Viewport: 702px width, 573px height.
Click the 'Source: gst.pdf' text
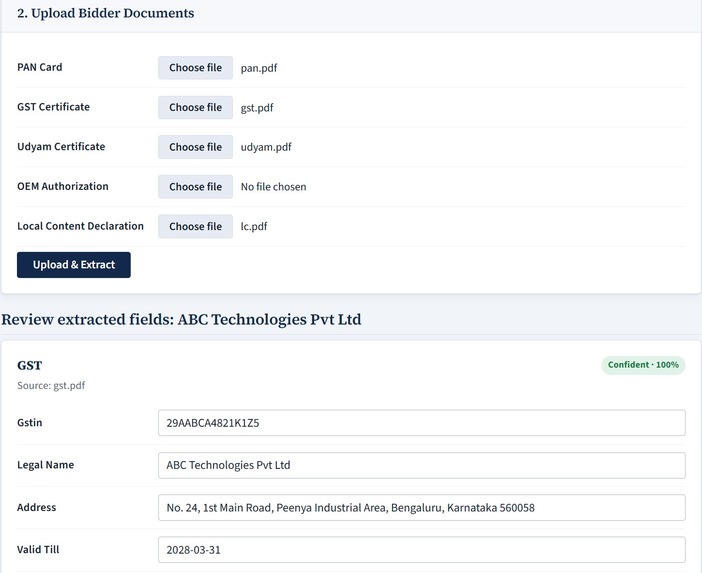51,385
